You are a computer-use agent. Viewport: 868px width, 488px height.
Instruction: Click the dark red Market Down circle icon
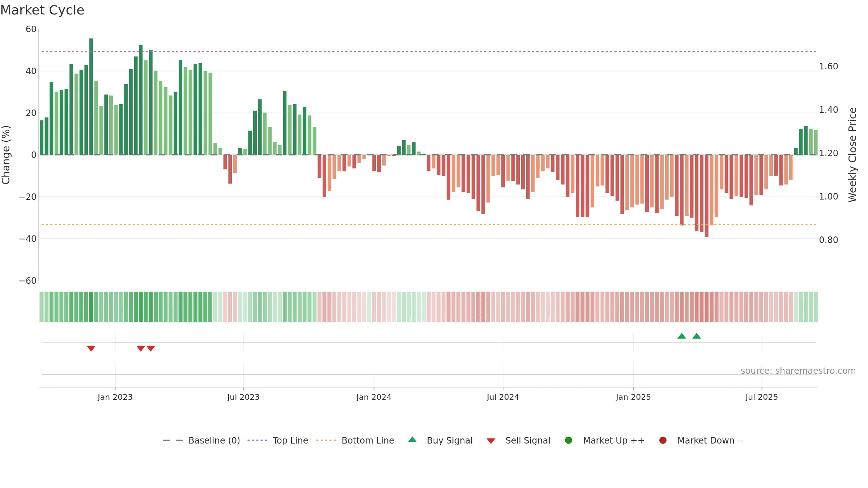point(663,440)
